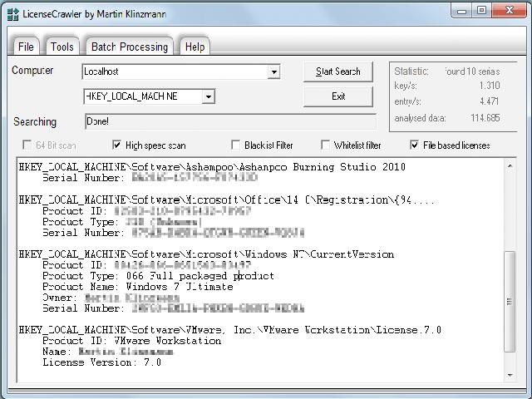
Task: Click the LicenseCrawler app icon in title bar
Action: coord(10,11)
